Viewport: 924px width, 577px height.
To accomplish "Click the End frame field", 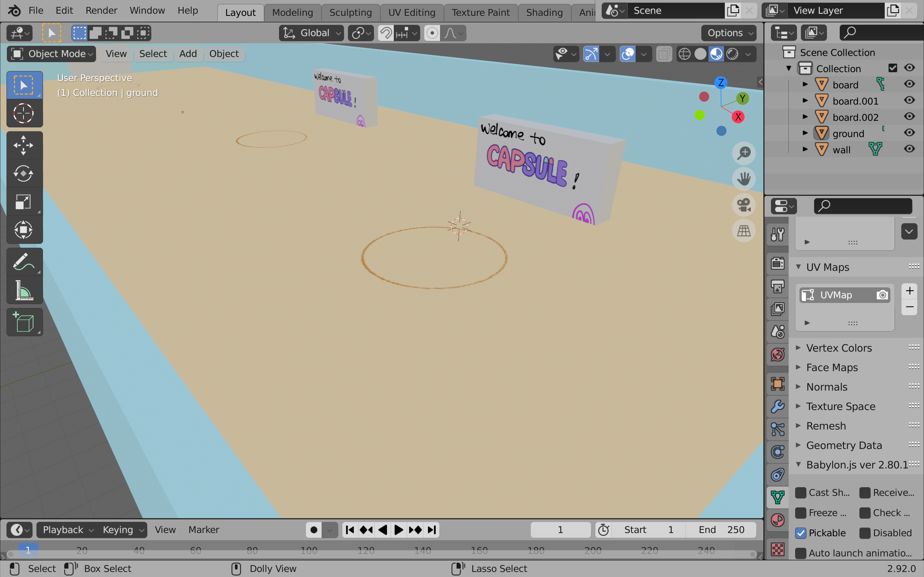I will pyautogui.click(x=721, y=530).
